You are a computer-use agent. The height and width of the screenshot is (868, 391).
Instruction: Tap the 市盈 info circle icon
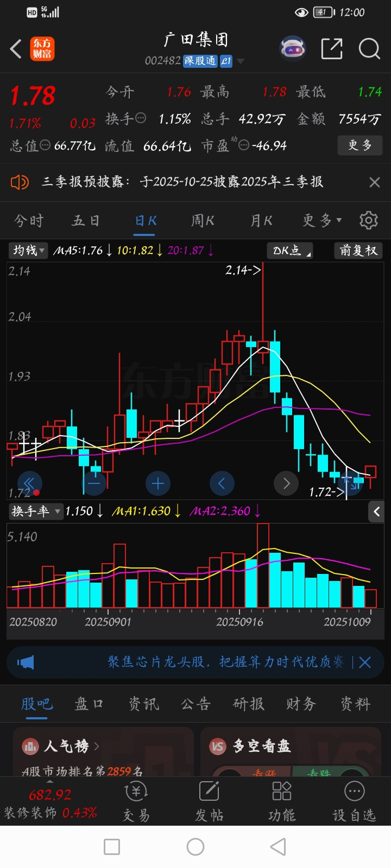point(244,145)
